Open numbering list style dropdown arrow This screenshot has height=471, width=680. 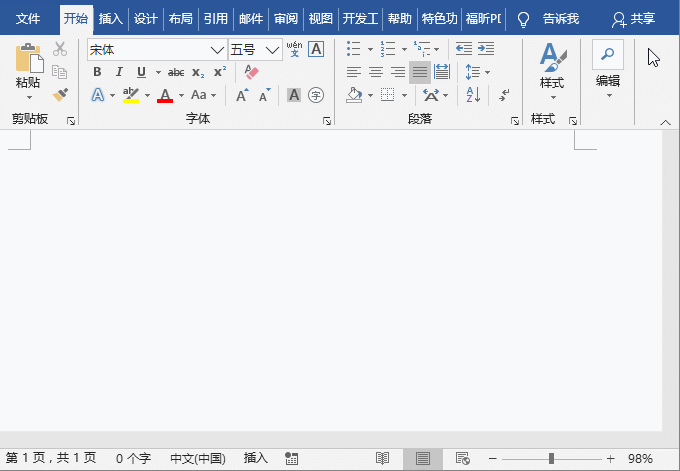coord(404,49)
